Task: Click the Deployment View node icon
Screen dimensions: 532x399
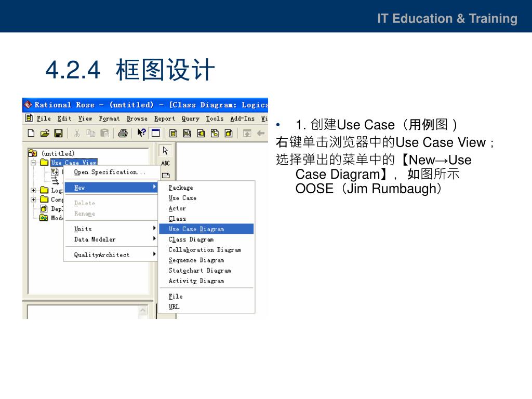Action: tap(44, 209)
